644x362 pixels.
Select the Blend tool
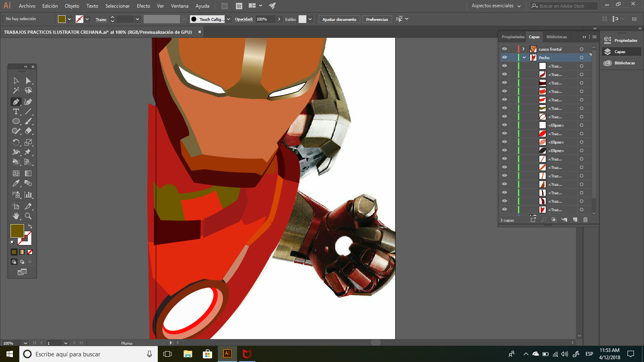point(28,183)
